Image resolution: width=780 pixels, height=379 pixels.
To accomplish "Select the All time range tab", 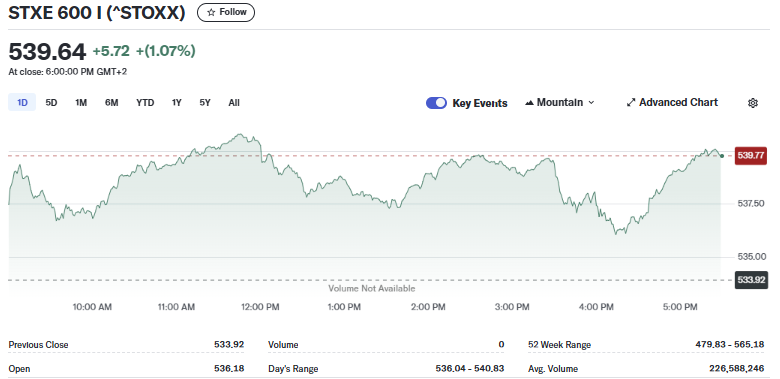I will [234, 102].
